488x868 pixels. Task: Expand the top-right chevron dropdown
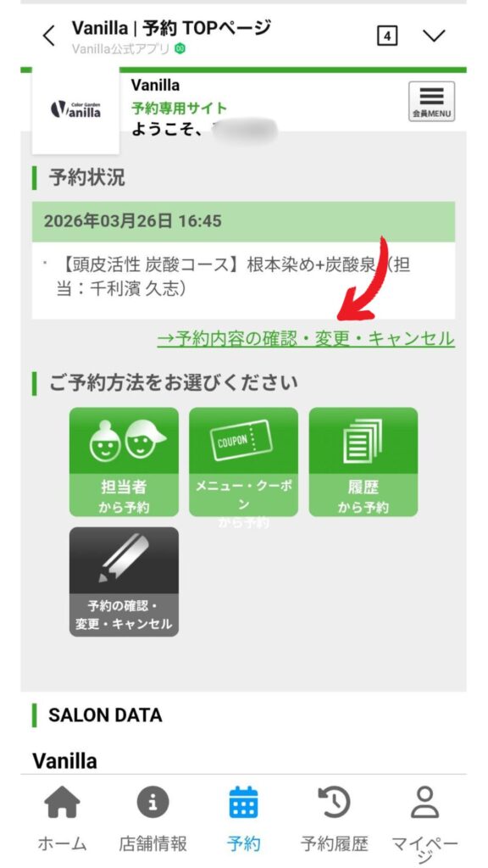(434, 36)
